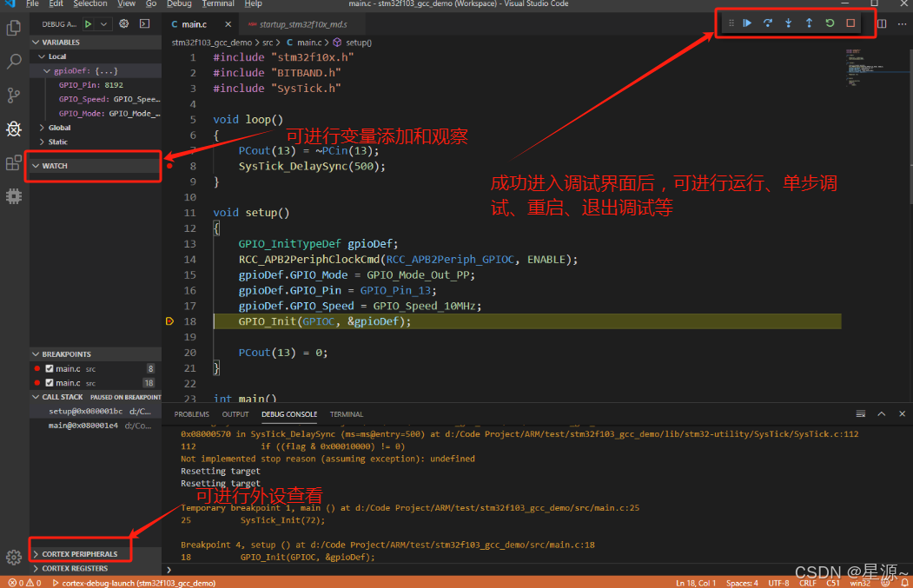Remove the red breakpoint dot on line 8

(169, 166)
